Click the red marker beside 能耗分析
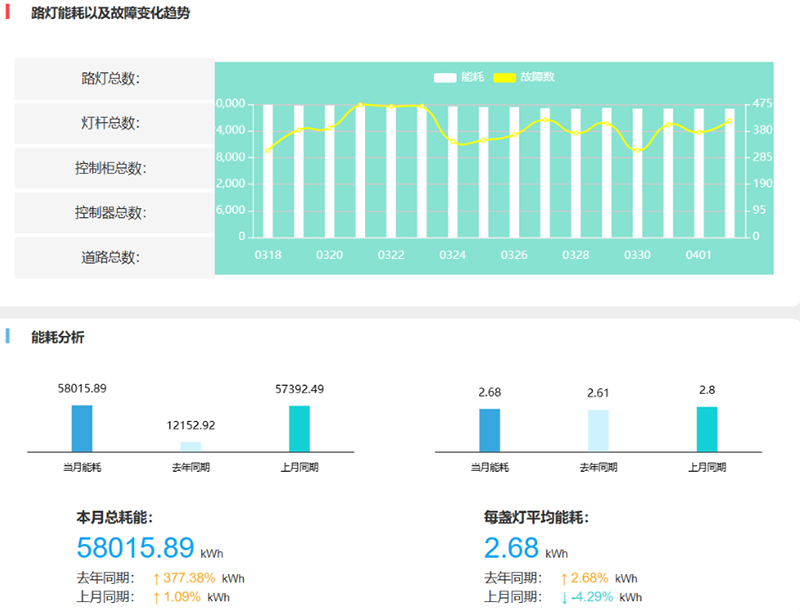This screenshot has height=612, width=800. click(9, 338)
